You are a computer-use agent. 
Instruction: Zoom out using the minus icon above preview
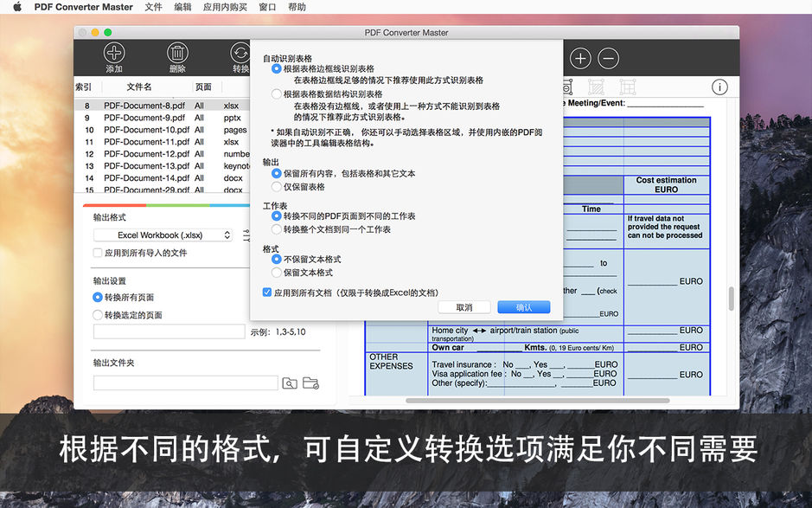(608, 57)
